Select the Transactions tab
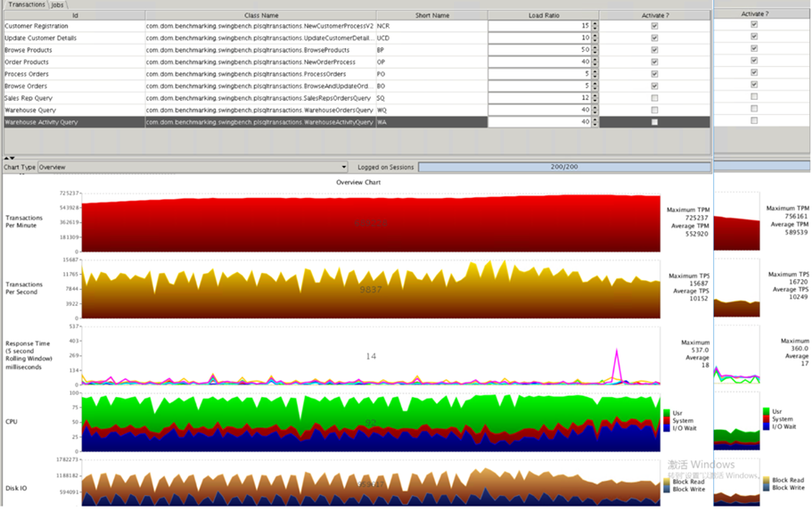812x512 pixels. (27, 4)
